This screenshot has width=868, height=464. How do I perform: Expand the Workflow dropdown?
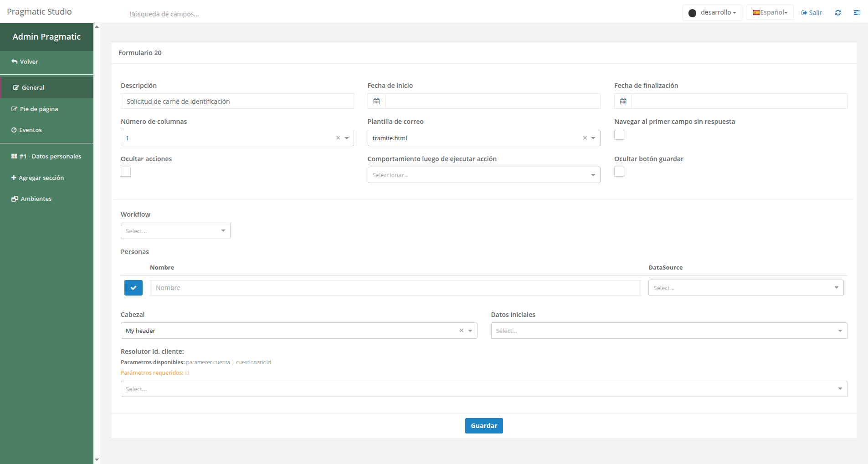pyautogui.click(x=175, y=231)
